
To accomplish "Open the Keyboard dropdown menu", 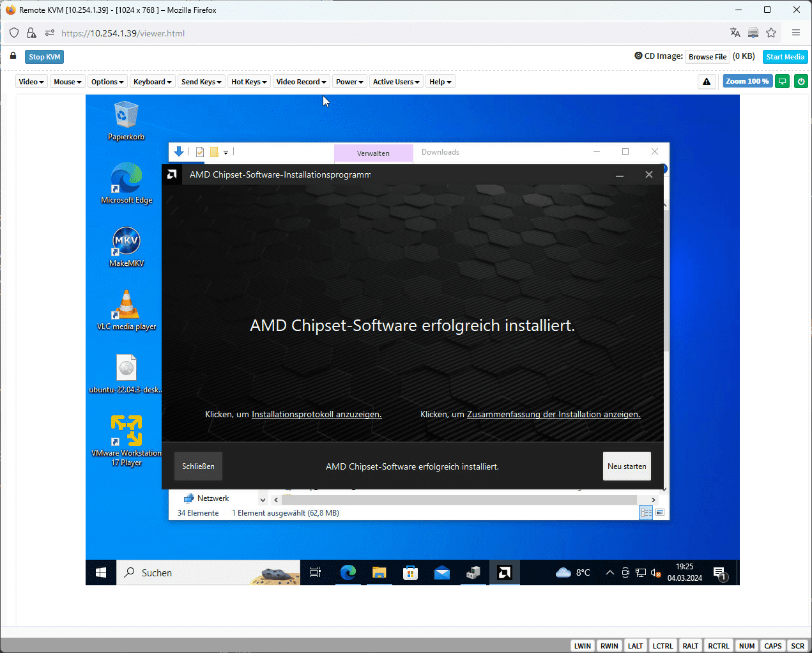I will click(153, 81).
